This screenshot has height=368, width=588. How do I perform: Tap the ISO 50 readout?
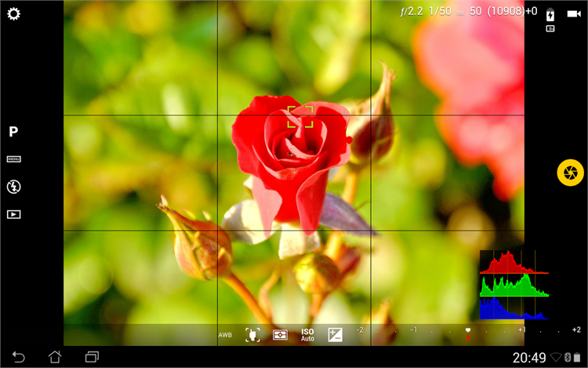pyautogui.click(x=469, y=11)
